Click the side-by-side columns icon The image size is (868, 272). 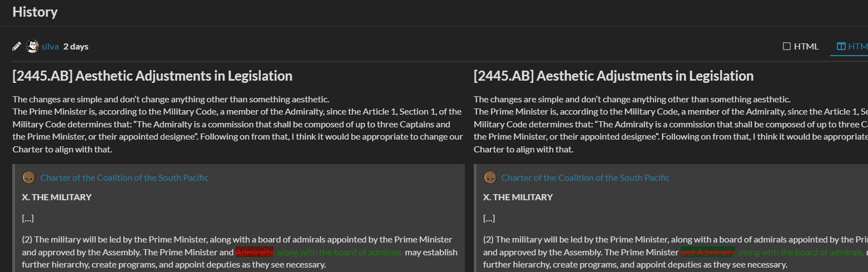point(841,46)
